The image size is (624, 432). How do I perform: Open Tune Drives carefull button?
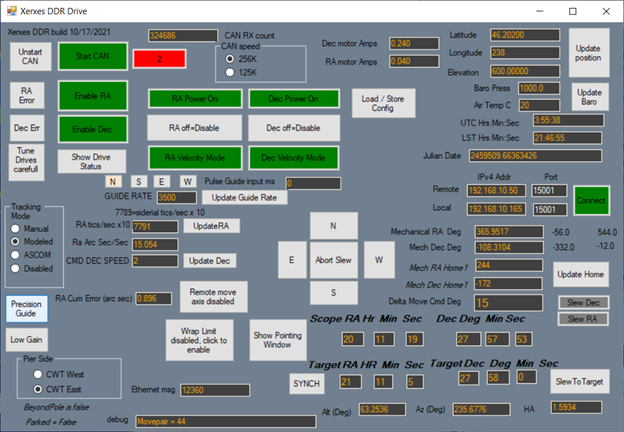click(26, 162)
